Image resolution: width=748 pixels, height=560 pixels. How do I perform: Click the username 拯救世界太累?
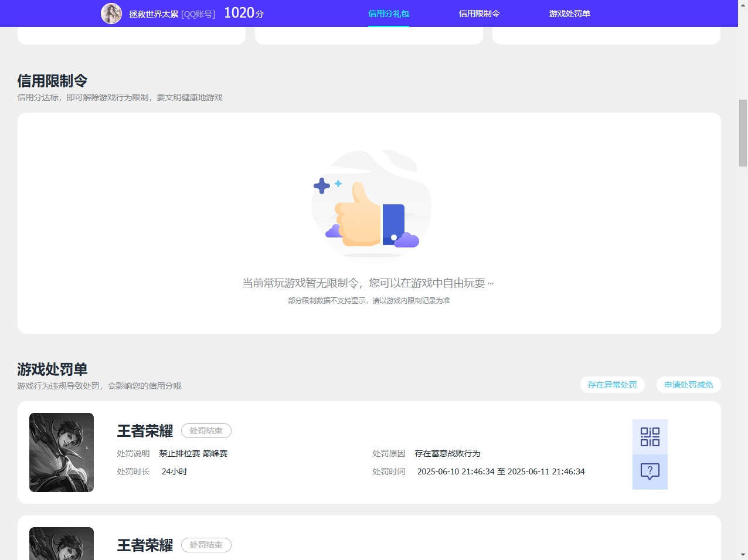point(154,14)
